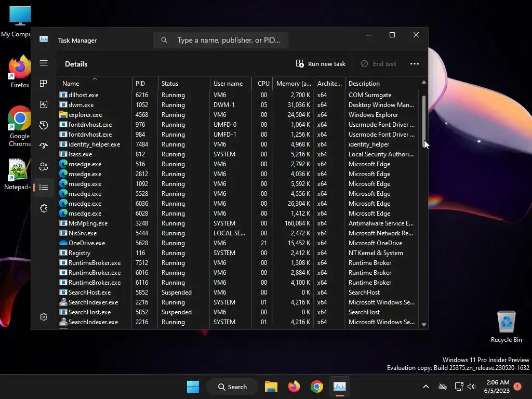This screenshot has height=399, width=532.
Task: Click the volume speaker tray icon
Action: tap(471, 387)
